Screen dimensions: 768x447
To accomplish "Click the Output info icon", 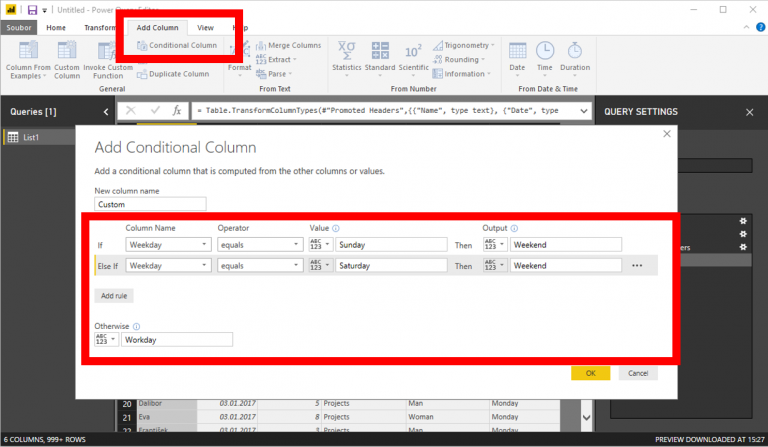I will 514,228.
